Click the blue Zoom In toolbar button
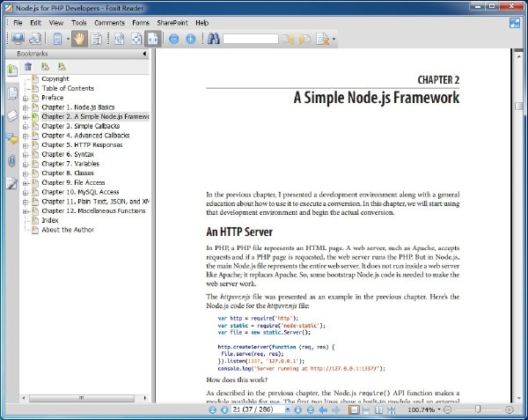 [191, 39]
